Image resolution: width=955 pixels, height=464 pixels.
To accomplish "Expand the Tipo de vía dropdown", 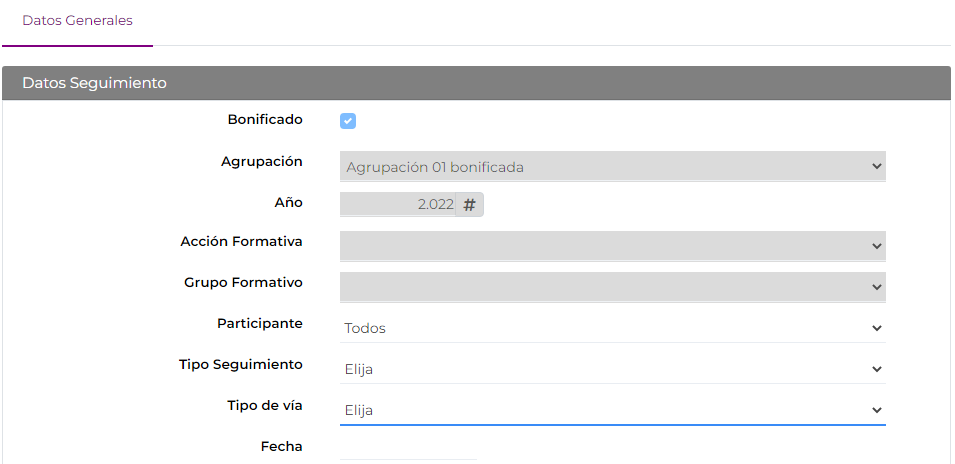I will pyautogui.click(x=613, y=410).
